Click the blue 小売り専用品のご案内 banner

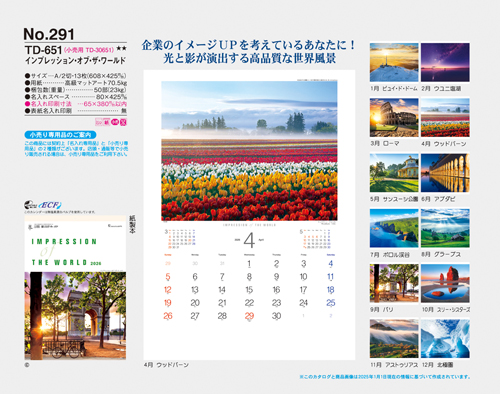point(60,135)
